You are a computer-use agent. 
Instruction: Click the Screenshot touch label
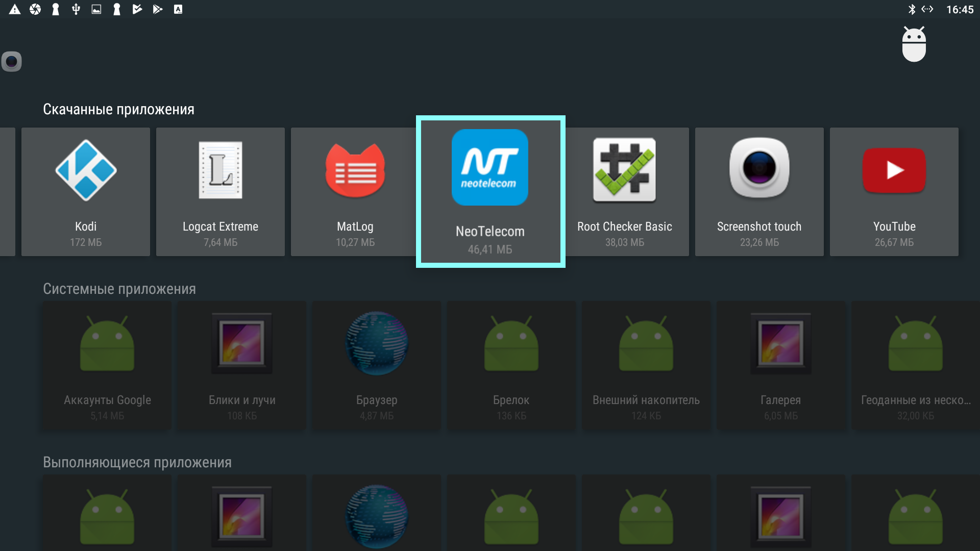[x=759, y=227]
